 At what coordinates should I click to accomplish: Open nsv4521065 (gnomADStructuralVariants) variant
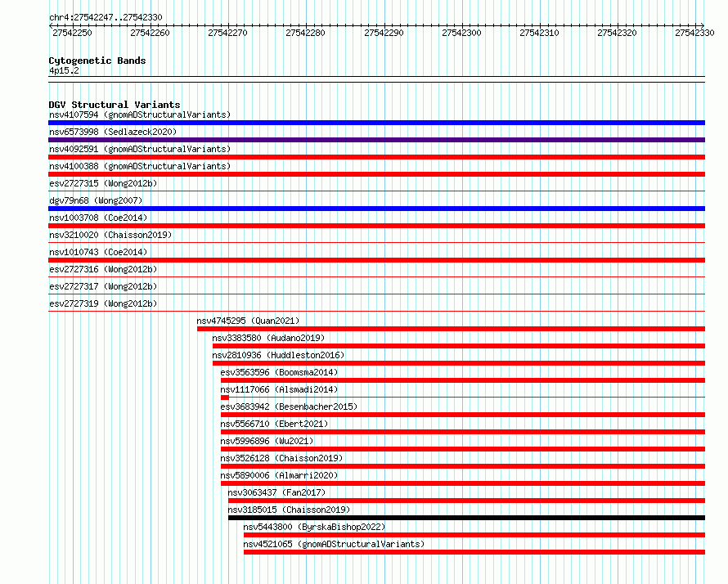pos(334,544)
